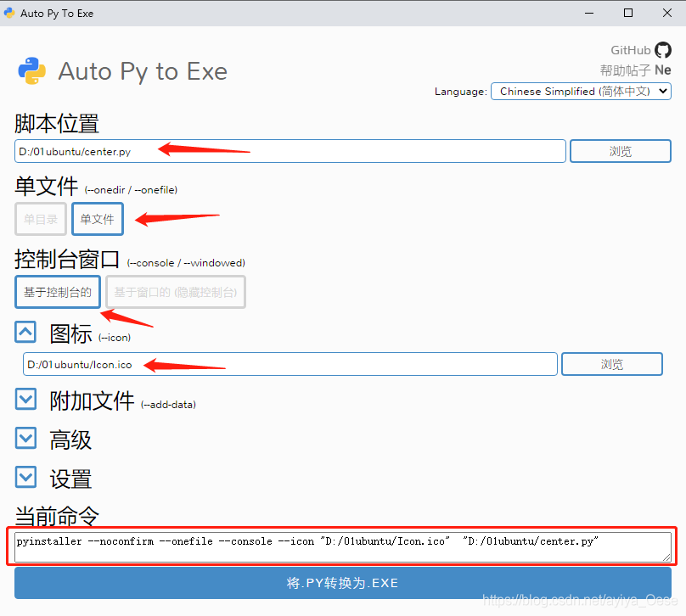Click 浏览 beside icon path field
The height and width of the screenshot is (616, 686).
click(611, 364)
